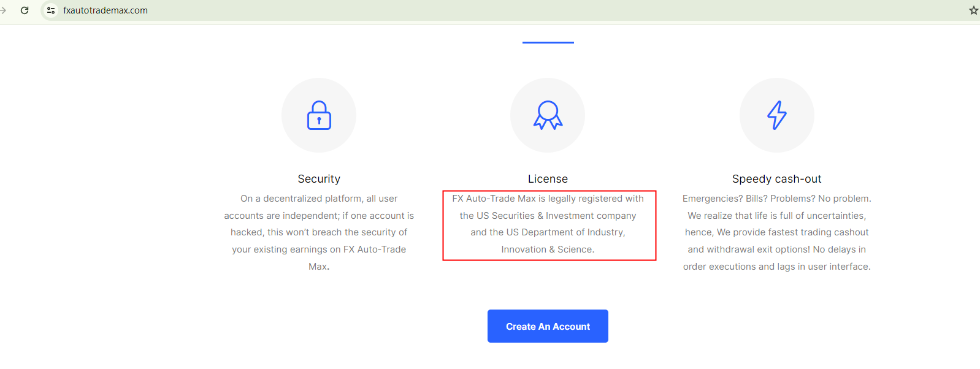Click 'order executions and lags in user interface' line
Image resolution: width=980 pixels, height=369 pixels.
[776, 267]
